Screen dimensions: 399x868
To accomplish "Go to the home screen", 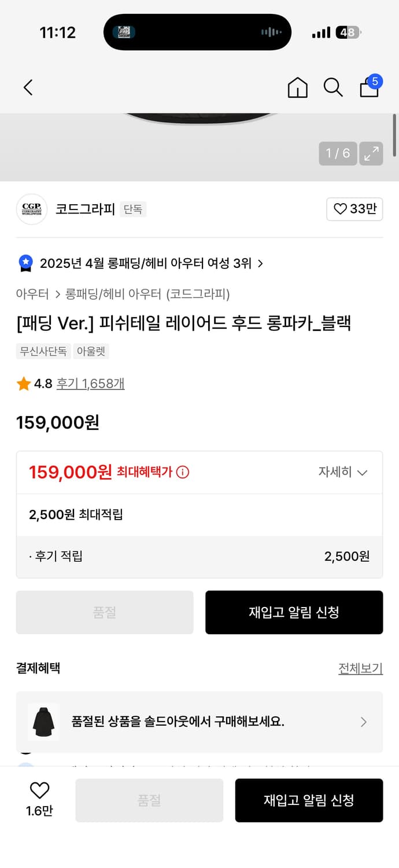I will coord(297,88).
